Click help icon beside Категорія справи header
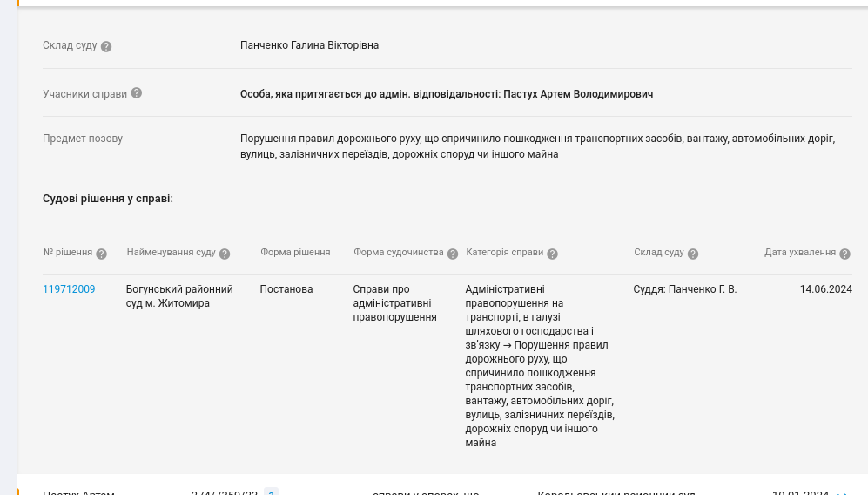 point(552,254)
